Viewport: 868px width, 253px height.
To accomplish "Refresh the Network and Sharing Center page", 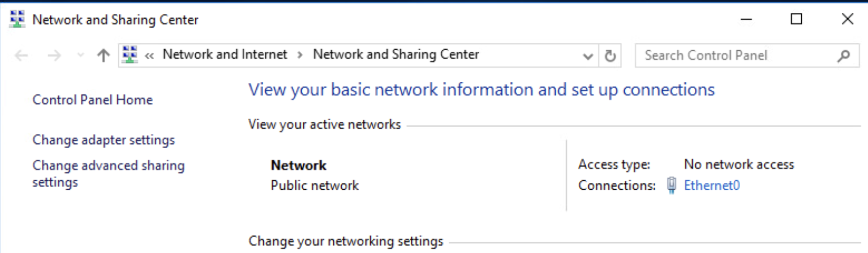I will click(x=610, y=56).
